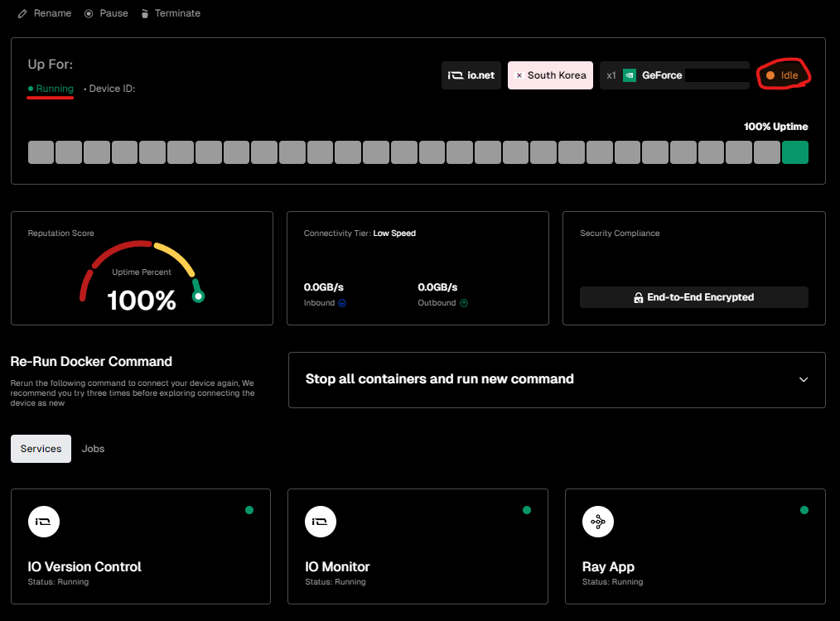This screenshot has height=621, width=840.
Task: Click IO Monitor Status: Running text
Action: (x=336, y=582)
